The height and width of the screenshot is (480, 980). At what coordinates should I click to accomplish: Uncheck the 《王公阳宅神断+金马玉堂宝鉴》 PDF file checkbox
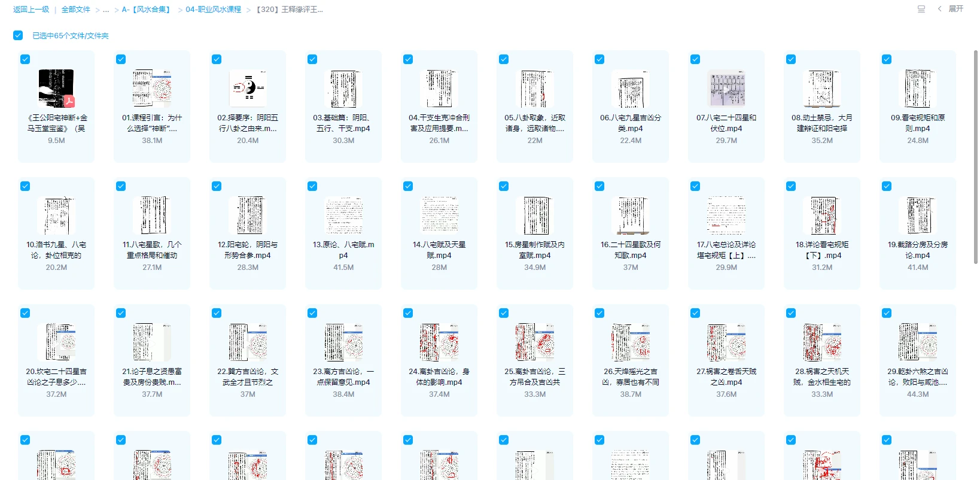(25, 59)
